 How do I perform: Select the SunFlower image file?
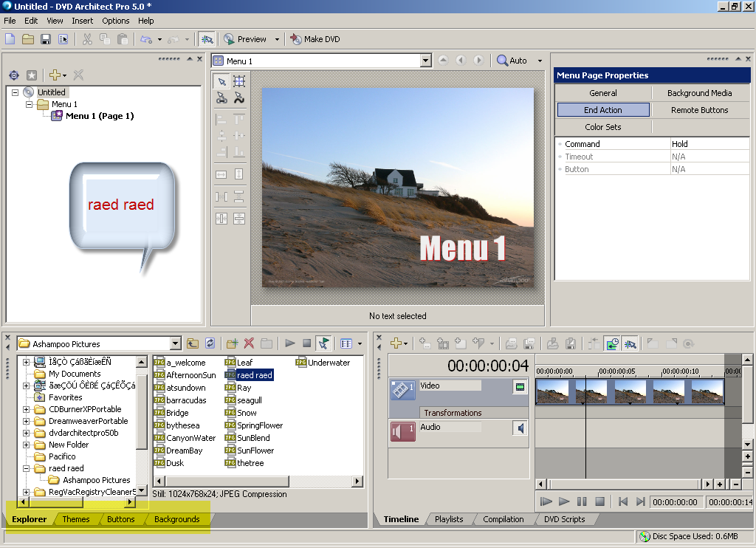(255, 451)
